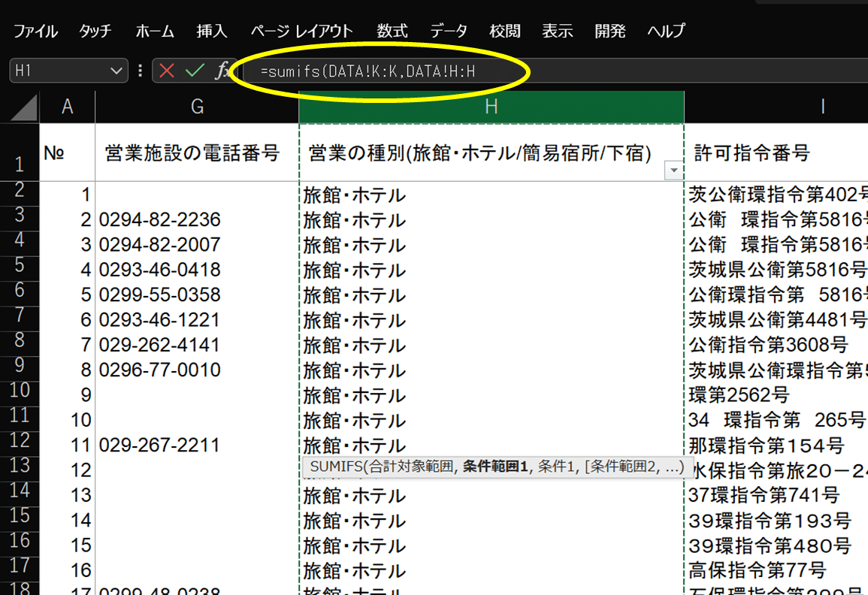Image resolution: width=868 pixels, height=595 pixels.
Task: Click the SUMIFS function name in tooltip
Action: pos(335,467)
